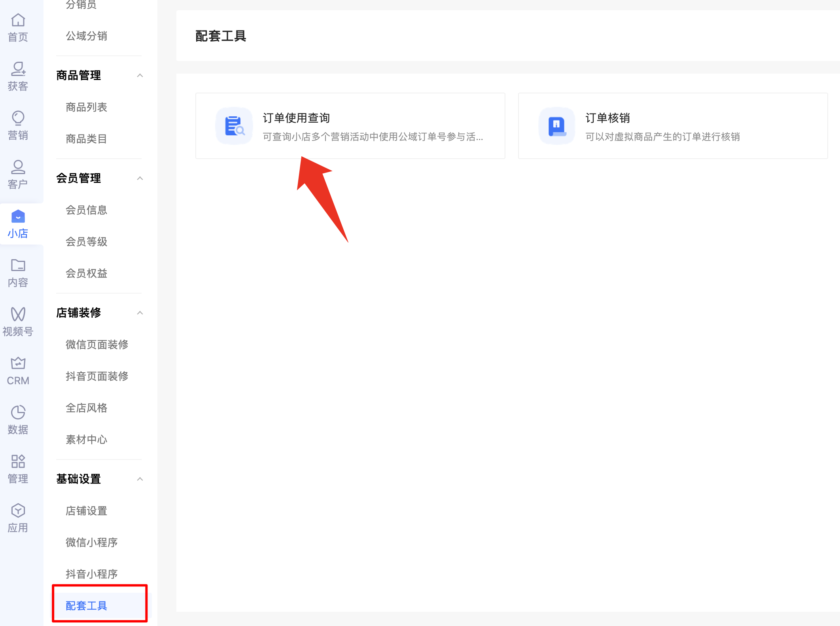The height and width of the screenshot is (626, 840).
Task: Click the 订单使用查询 document search icon
Action: pos(235,126)
